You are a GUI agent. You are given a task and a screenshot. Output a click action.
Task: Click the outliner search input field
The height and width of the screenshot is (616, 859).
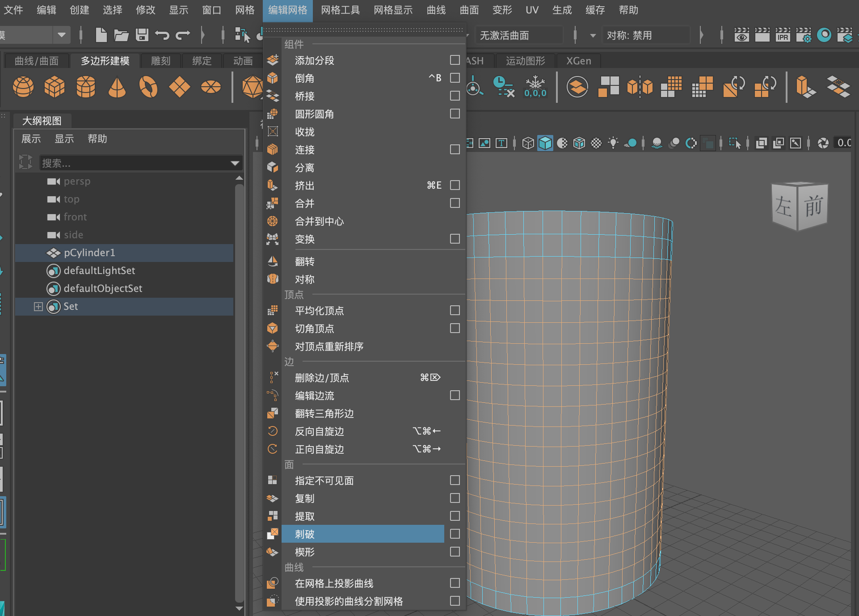[134, 163]
